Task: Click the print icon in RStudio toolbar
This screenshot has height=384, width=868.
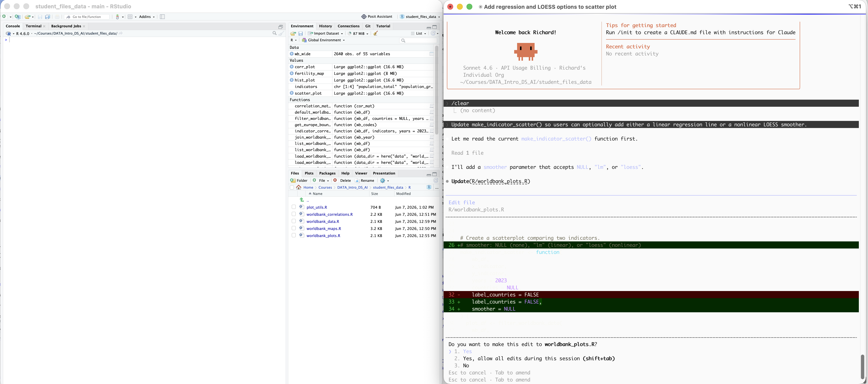Action: pyautogui.click(x=57, y=16)
